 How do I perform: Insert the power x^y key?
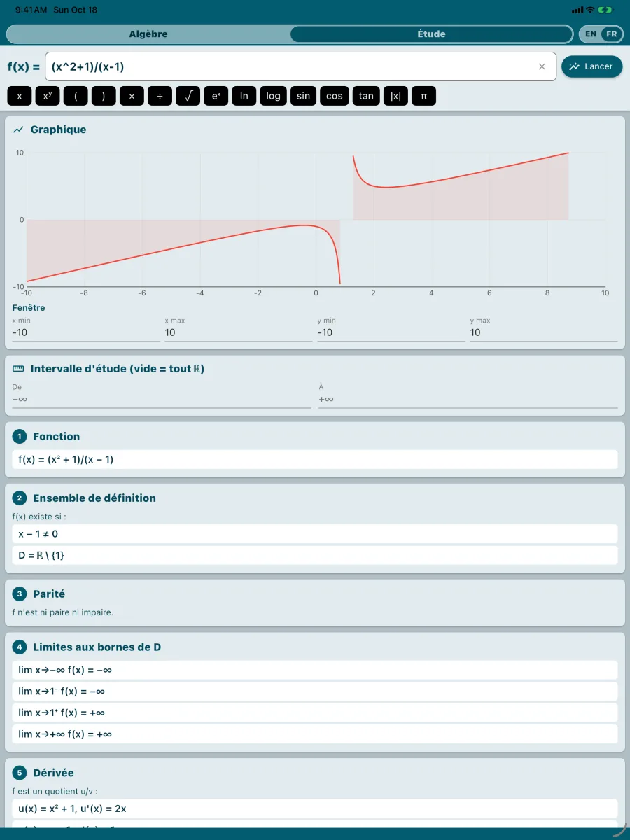48,96
